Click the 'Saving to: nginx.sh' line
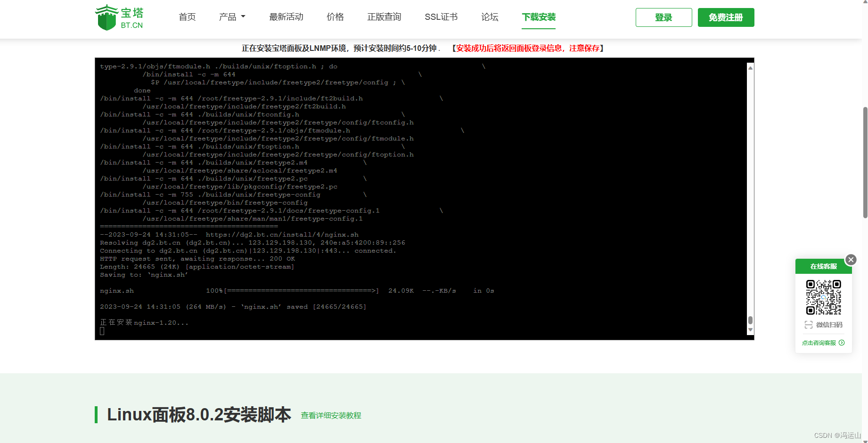 144,275
